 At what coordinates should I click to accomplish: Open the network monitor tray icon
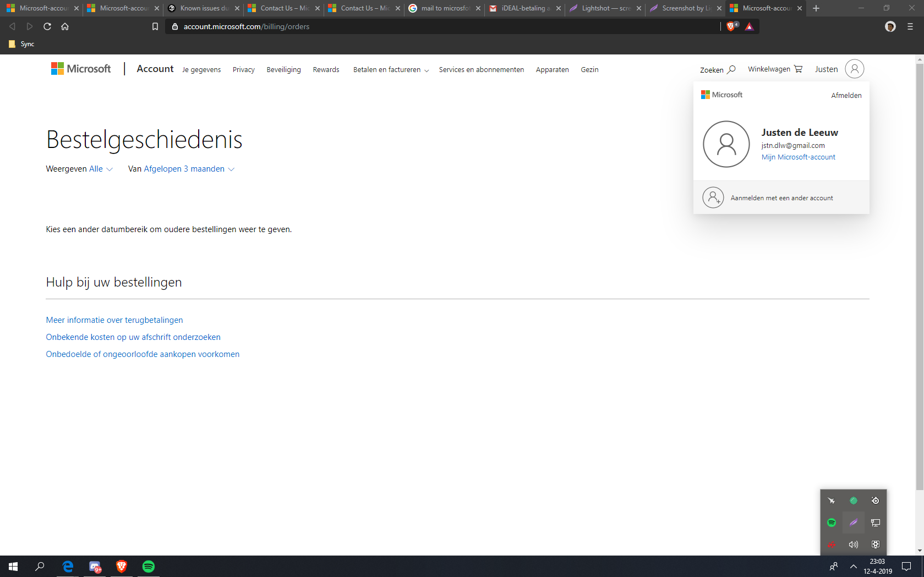875,523
